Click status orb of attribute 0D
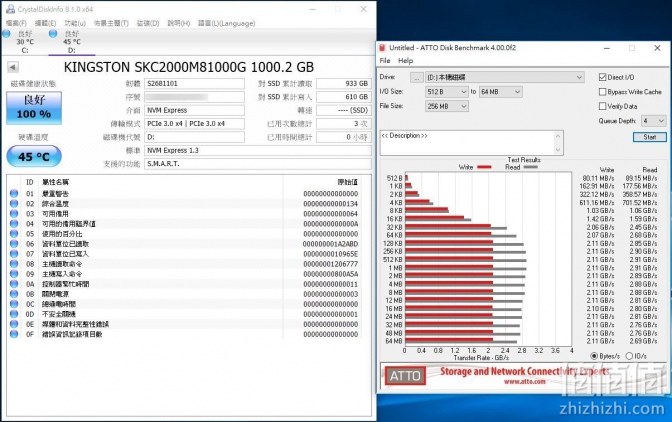Screen dimensions: 672x422 point(14,314)
